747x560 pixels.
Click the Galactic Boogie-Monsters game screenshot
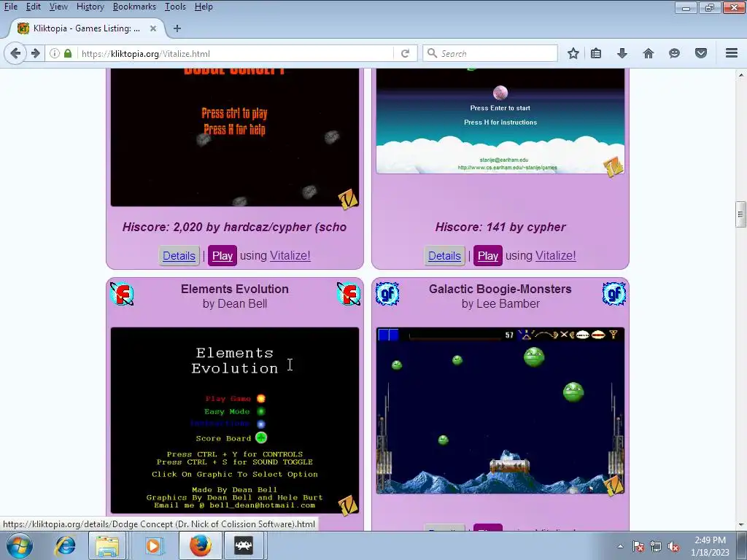coord(500,411)
